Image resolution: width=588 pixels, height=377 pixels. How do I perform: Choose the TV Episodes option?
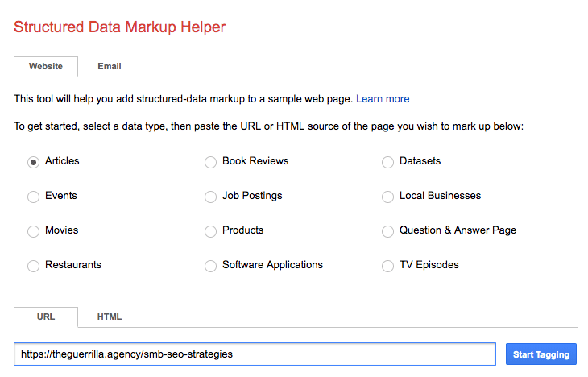click(387, 266)
